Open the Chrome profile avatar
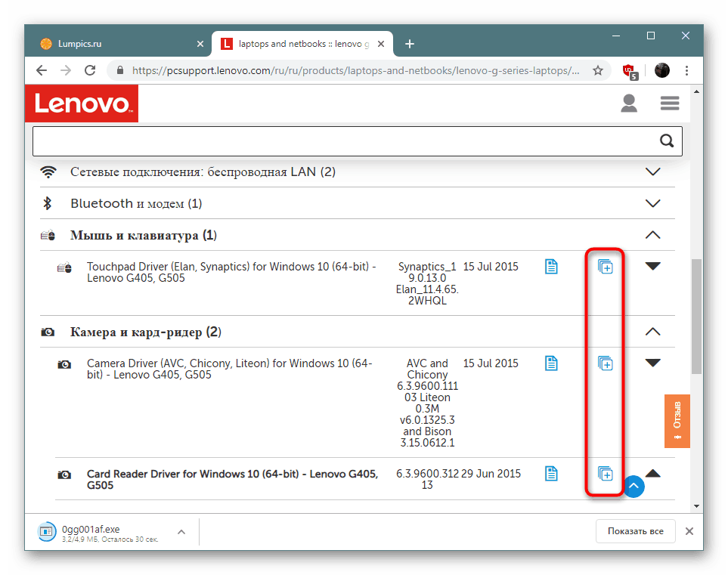Image resolution: width=728 pixels, height=575 pixels. pos(662,70)
